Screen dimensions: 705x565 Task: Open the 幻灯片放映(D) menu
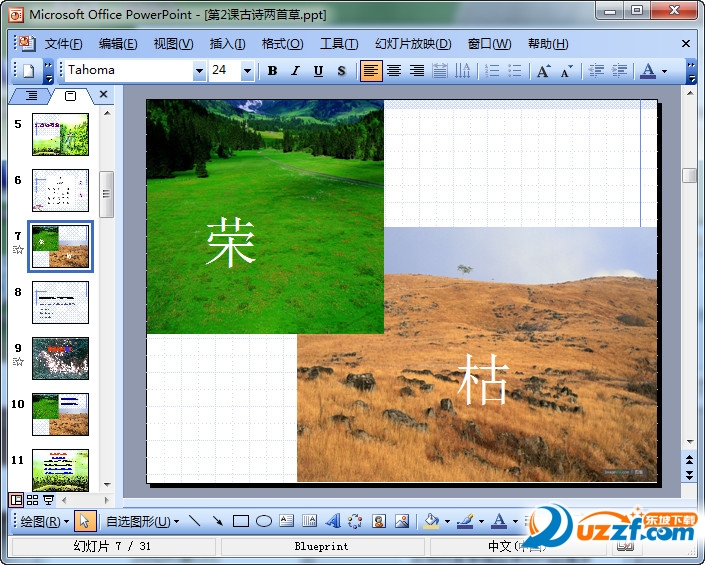pyautogui.click(x=413, y=44)
